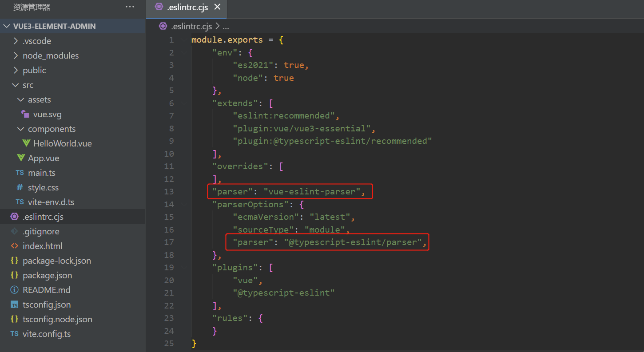This screenshot has width=644, height=352.
Task: Open the explorer more actions ellipsis menu
Action: coord(130,7)
